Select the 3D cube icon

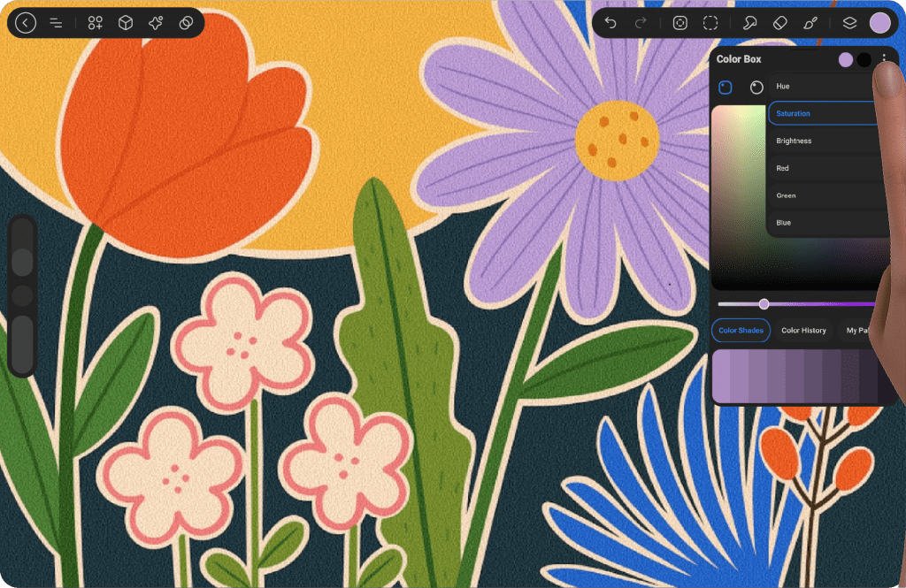pos(126,23)
